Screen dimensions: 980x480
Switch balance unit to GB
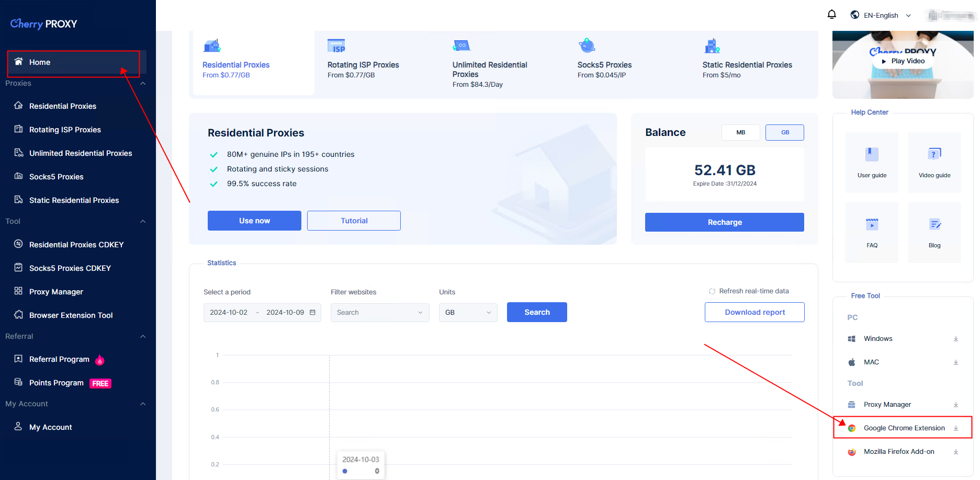784,133
